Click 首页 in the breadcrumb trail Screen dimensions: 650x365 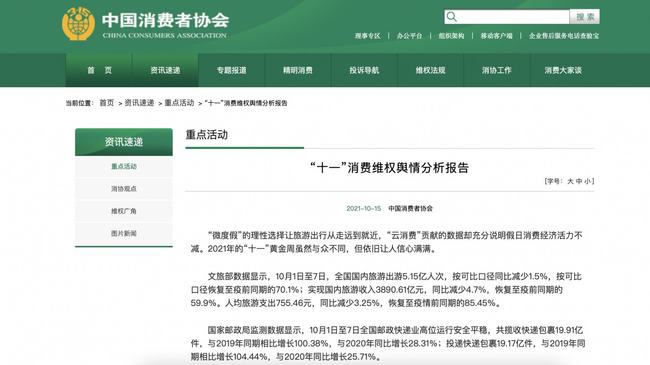pos(107,102)
